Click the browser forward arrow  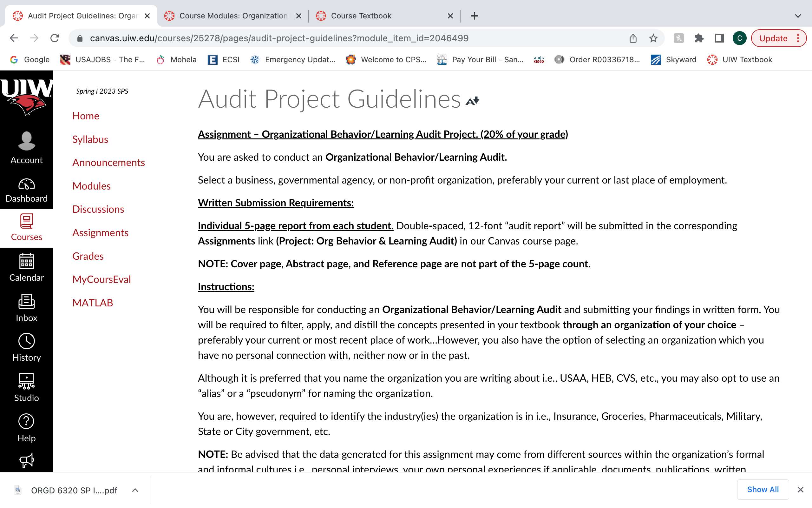click(34, 38)
